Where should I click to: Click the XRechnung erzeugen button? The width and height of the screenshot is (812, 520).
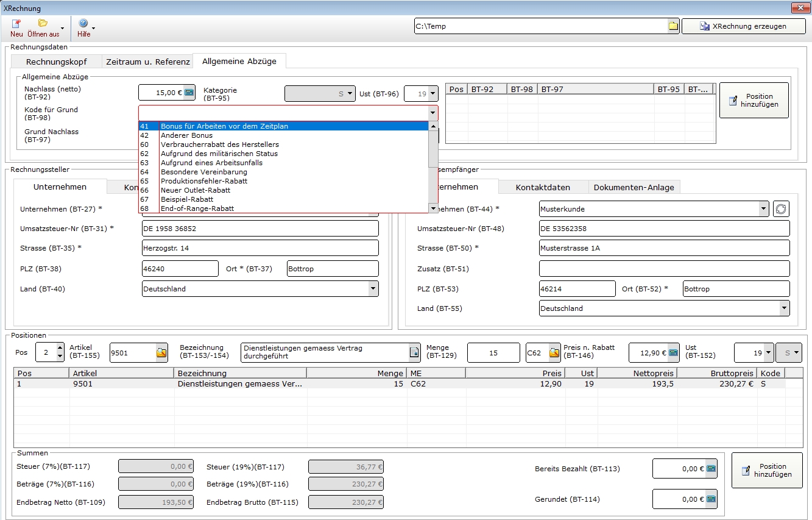[743, 26]
